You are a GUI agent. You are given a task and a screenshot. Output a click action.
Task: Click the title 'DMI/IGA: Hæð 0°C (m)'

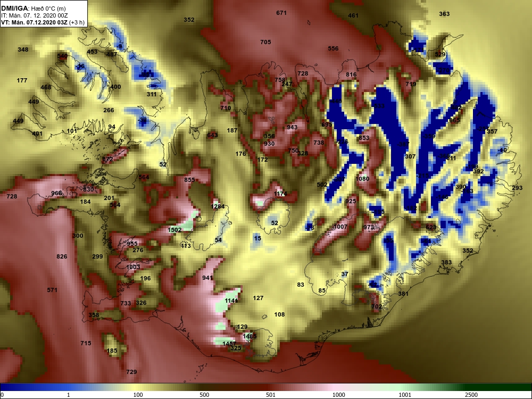pos(34,9)
